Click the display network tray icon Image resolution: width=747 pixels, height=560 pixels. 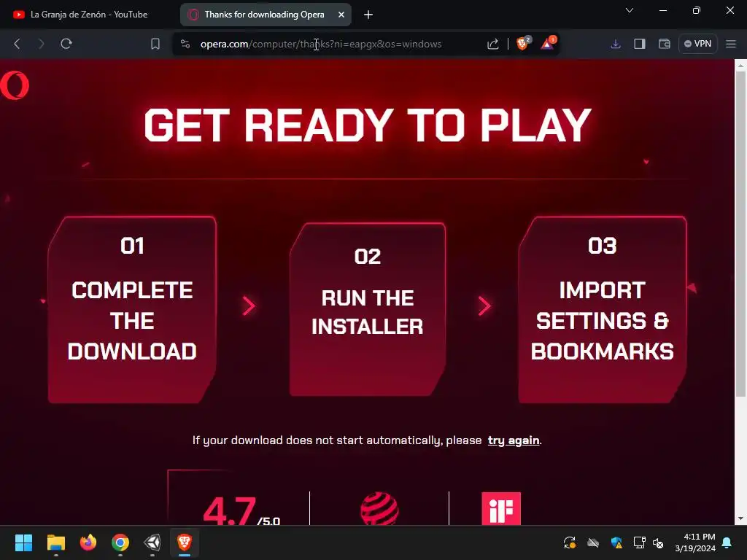639,542
